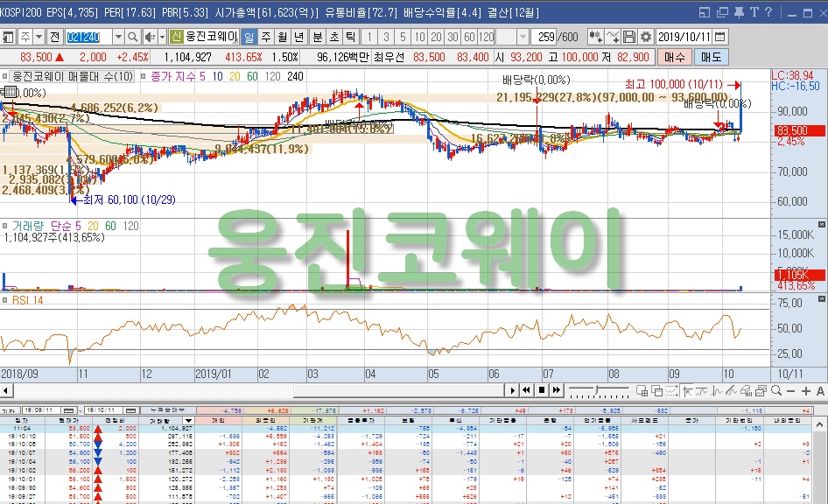
Task: Select the 10 interval tab
Action: coord(419,37)
